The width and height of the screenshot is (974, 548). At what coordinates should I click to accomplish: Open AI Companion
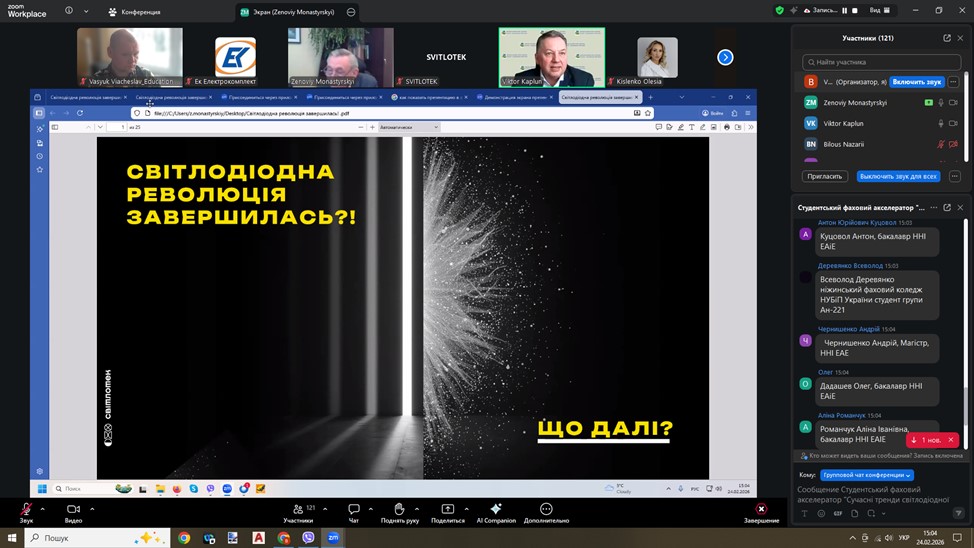pyautogui.click(x=496, y=513)
